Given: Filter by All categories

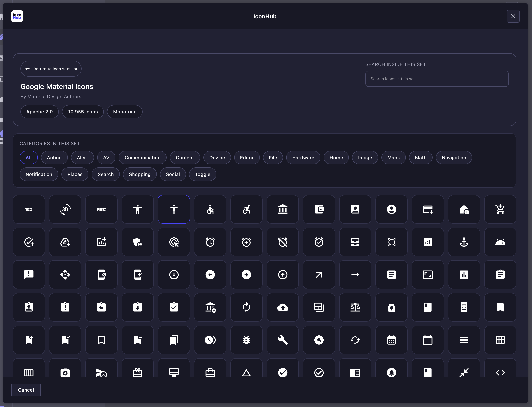Looking at the screenshot, I should pos(29,158).
